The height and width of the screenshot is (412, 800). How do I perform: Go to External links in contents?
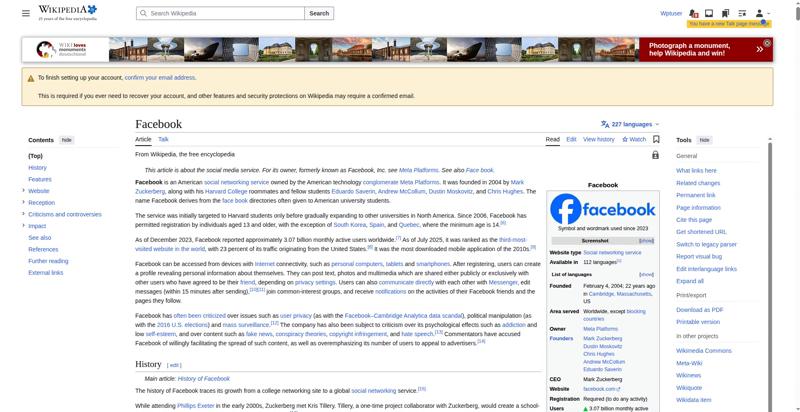tap(46, 273)
